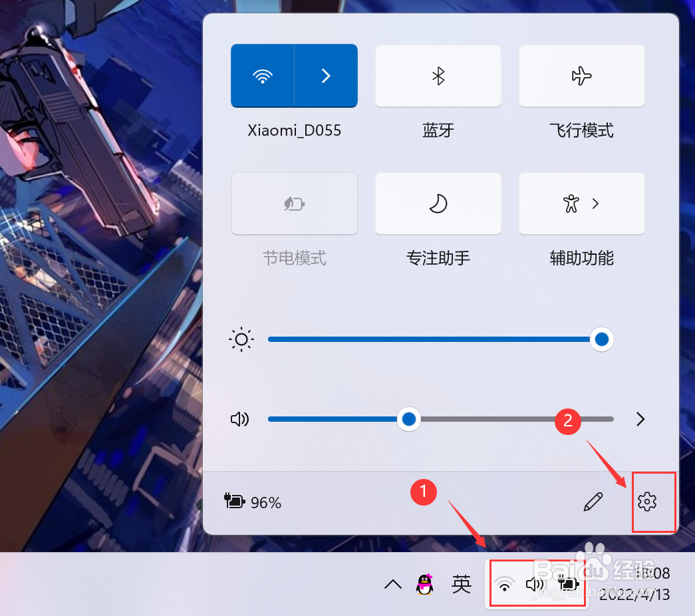Click taskbar volume speaker icon
695x616 pixels.
[x=535, y=585]
